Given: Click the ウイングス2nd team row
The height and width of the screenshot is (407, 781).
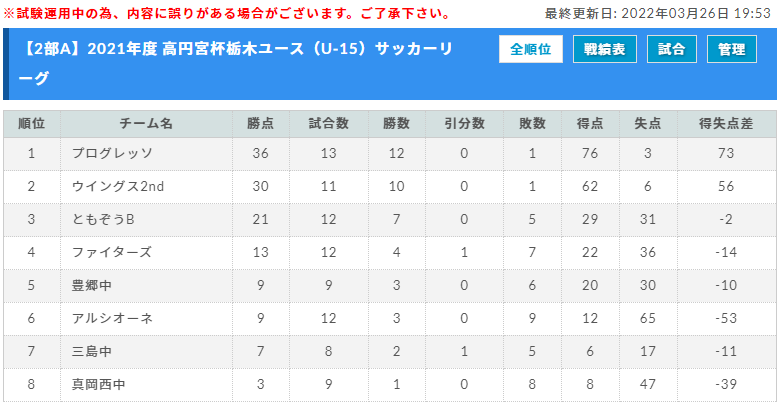Looking at the screenshot, I should (x=390, y=186).
